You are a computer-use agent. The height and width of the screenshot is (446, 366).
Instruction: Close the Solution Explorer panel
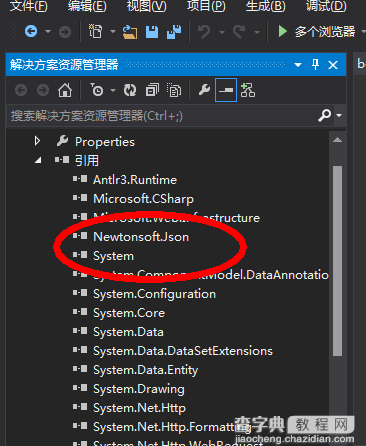tap(333, 65)
